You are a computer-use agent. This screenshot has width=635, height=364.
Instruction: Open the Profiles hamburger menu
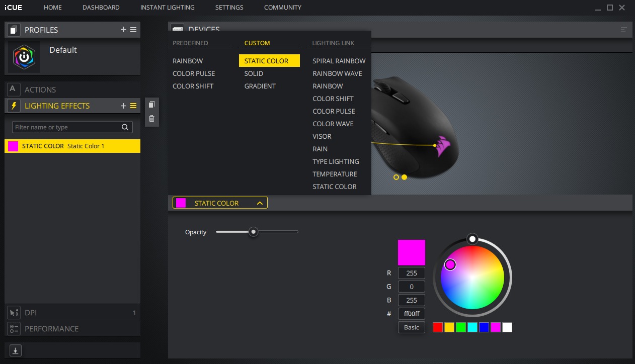click(x=133, y=30)
